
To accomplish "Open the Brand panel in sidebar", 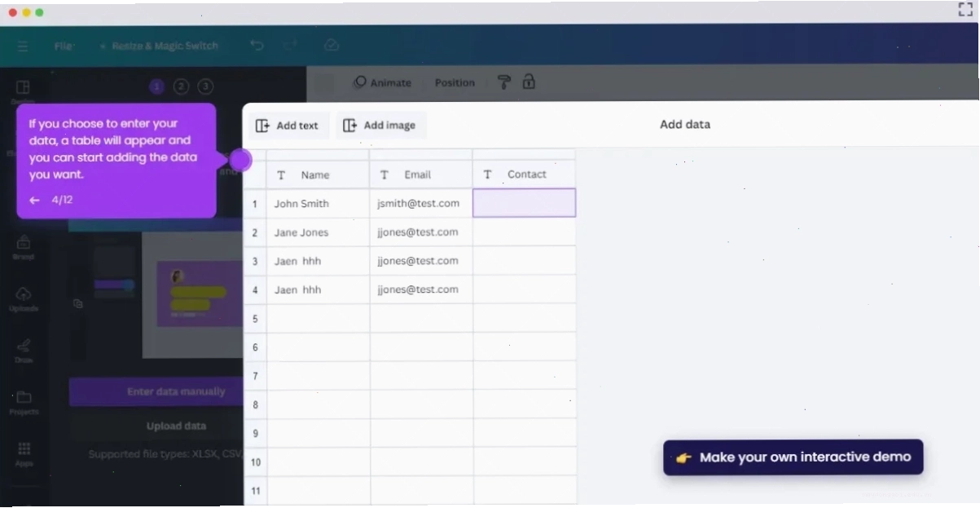I will [x=23, y=247].
